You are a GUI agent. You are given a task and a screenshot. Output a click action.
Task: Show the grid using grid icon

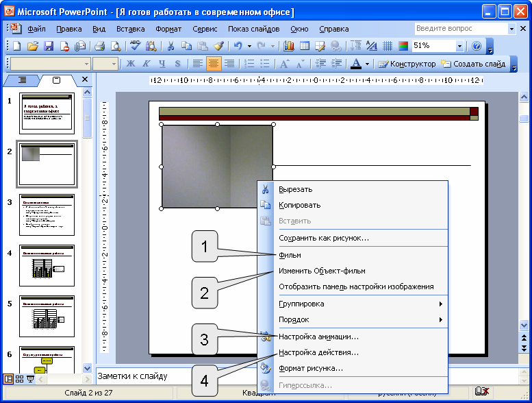(387, 46)
